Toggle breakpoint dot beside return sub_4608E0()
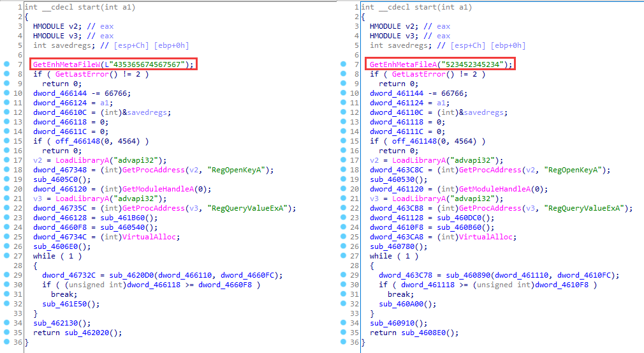Screen dimensions: 644x353 [x=343, y=333]
